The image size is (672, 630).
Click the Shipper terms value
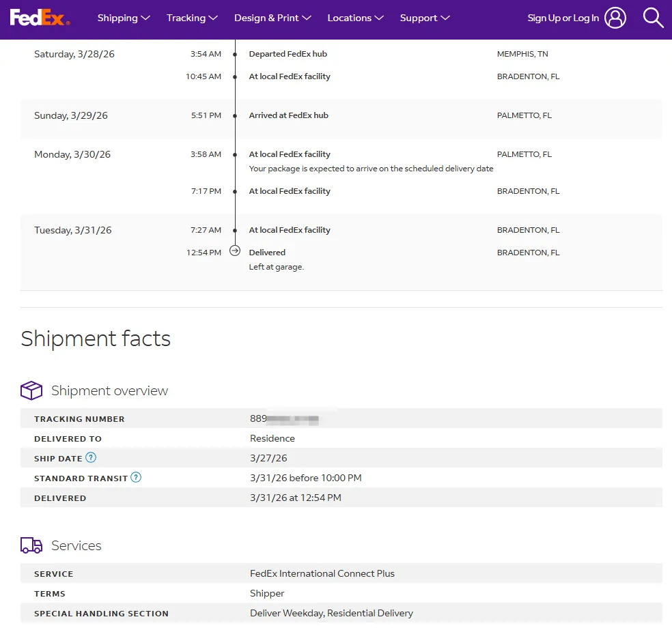coord(267,594)
